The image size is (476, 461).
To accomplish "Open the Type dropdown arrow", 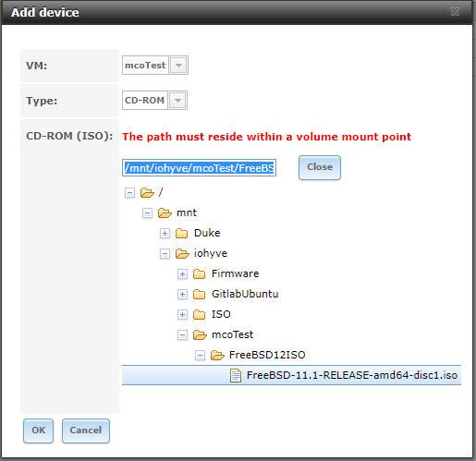I will pyautogui.click(x=177, y=101).
